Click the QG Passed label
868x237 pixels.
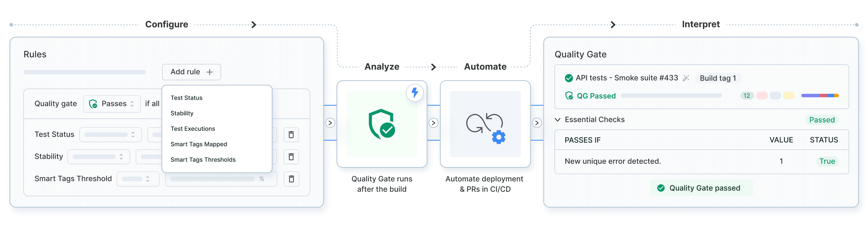click(596, 96)
